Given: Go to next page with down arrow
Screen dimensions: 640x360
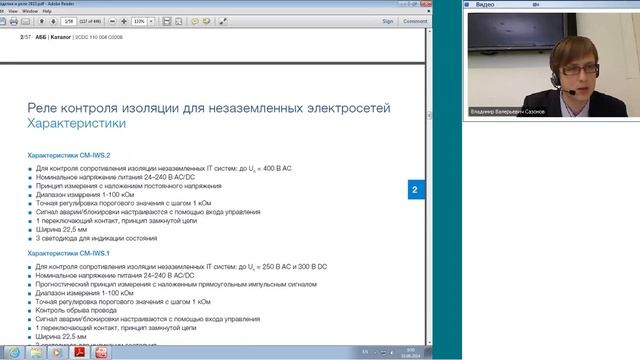Looking at the screenshot, I should click(53, 21).
